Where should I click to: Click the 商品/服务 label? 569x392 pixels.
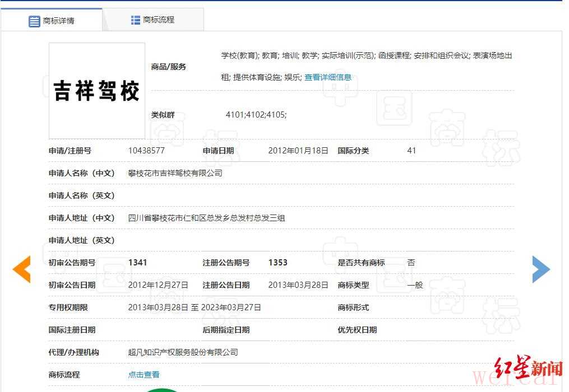[x=168, y=67]
